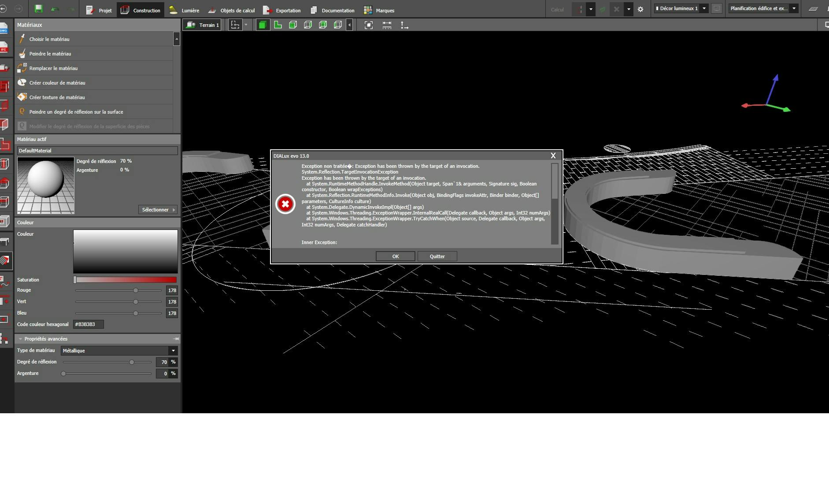Click the Set coordinate origin icon
The width and height of the screenshot is (829, 504).
tap(404, 25)
